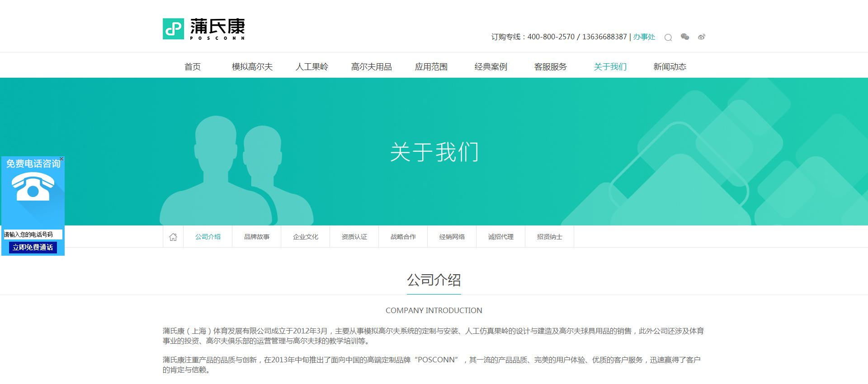This screenshot has height=384, width=868.
Task: Switch to the 企业文化 tab
Action: [x=306, y=237]
